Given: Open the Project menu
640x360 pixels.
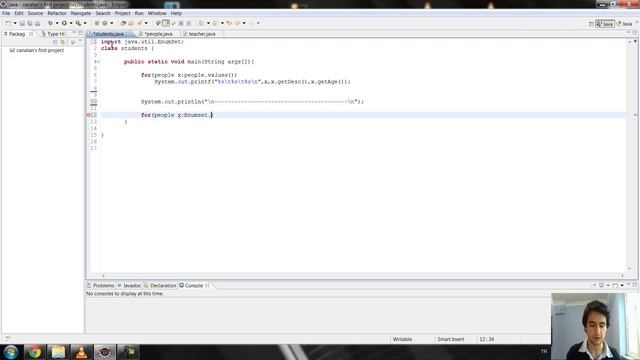Looking at the screenshot, I should coord(122,13).
